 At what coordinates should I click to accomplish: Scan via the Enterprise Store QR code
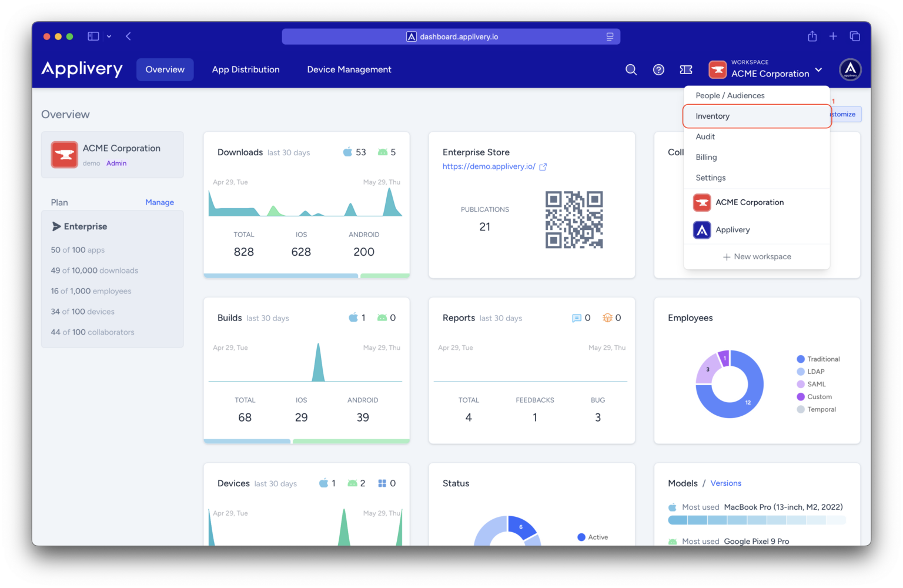(574, 221)
